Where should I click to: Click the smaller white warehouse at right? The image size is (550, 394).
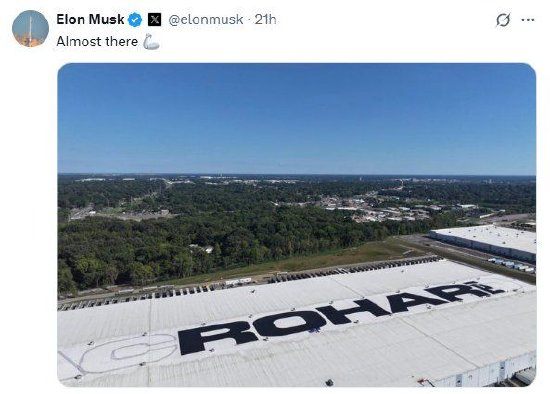[x=486, y=242]
